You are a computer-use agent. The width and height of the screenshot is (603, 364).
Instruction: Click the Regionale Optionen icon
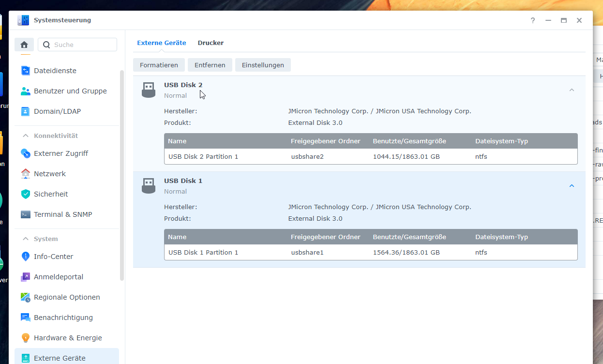click(26, 297)
